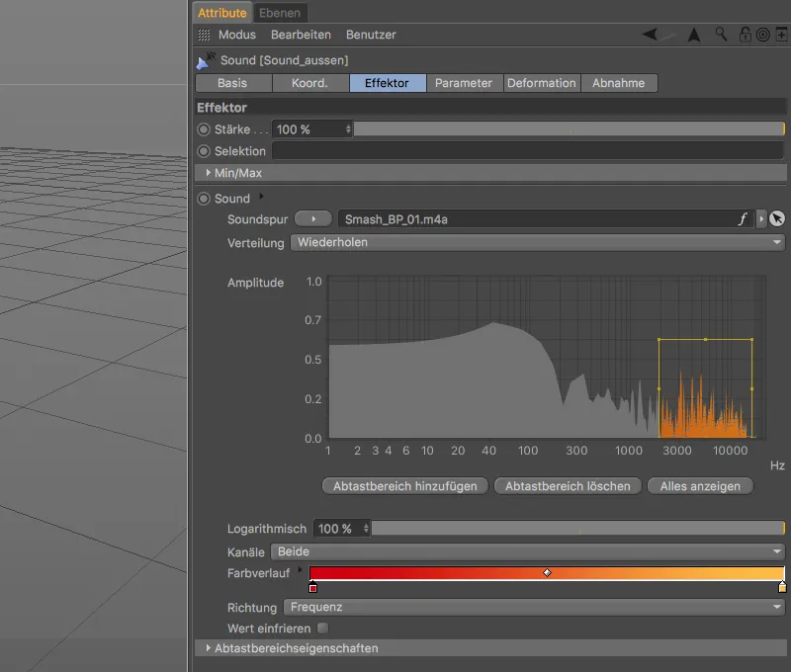Click the Stärke value stepper arrows

click(348, 129)
